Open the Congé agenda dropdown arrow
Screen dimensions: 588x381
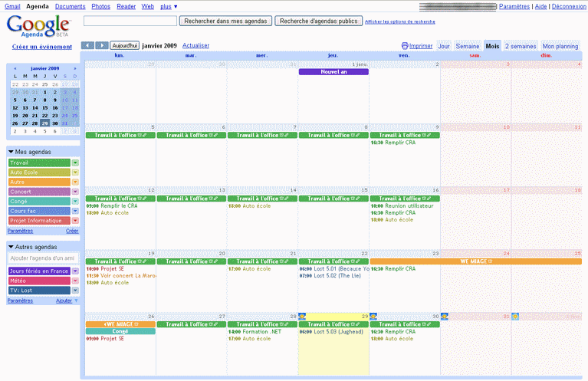click(75, 202)
